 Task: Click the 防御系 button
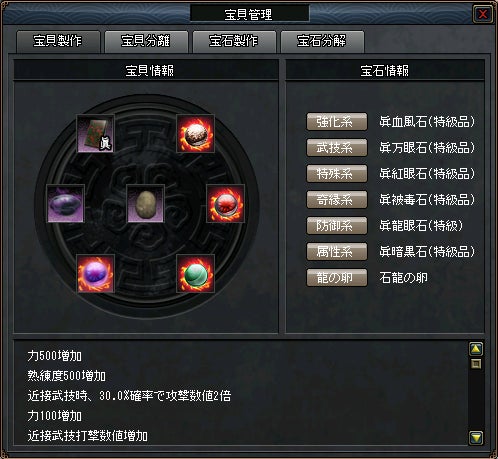tap(337, 226)
